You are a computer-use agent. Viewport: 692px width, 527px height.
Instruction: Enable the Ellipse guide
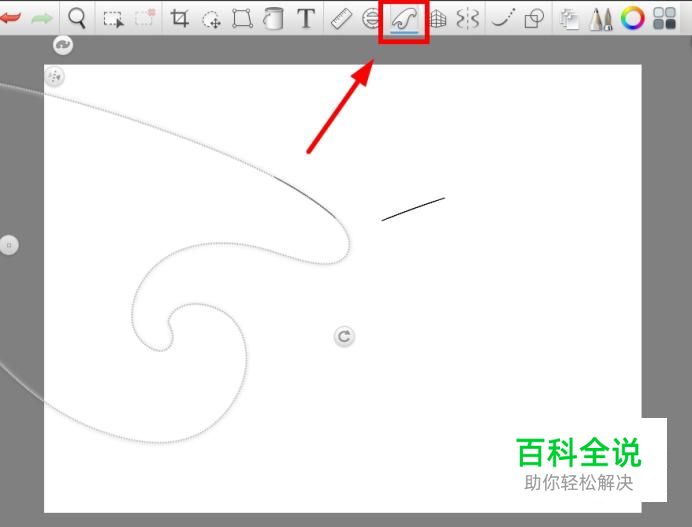371,19
